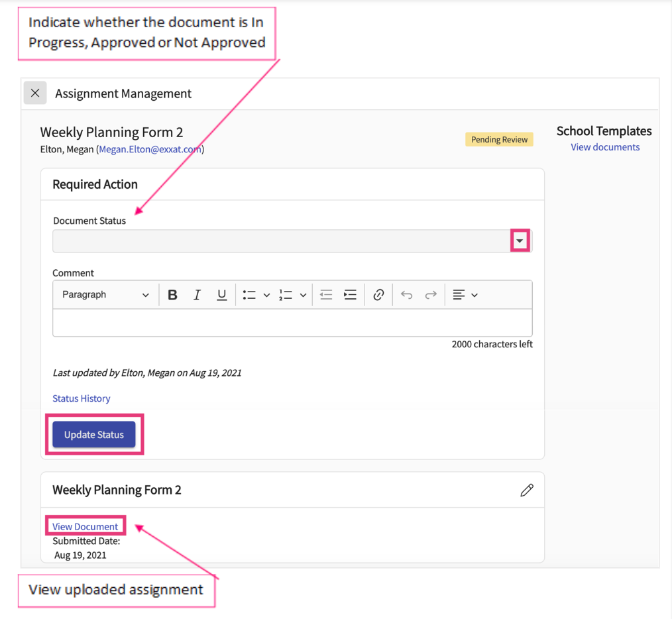Click the pencil edit icon for Weekly Planning Form 2
The height and width of the screenshot is (619, 672).
pyautogui.click(x=527, y=490)
